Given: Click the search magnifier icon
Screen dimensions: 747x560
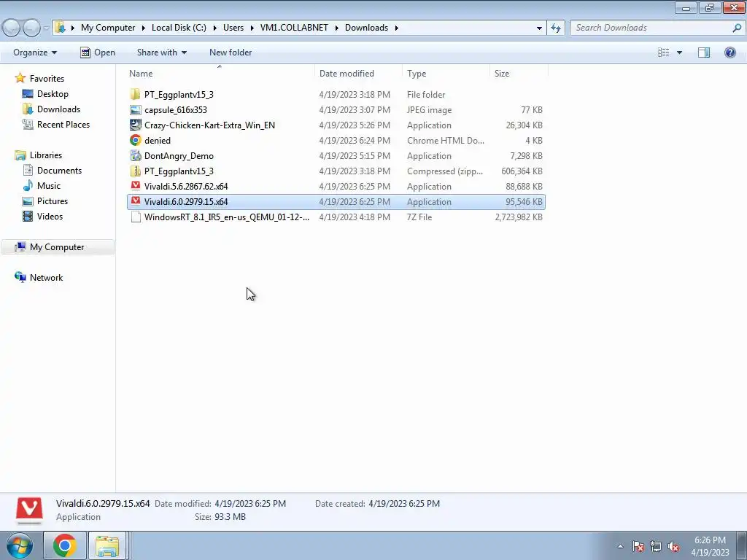Looking at the screenshot, I should [737, 28].
